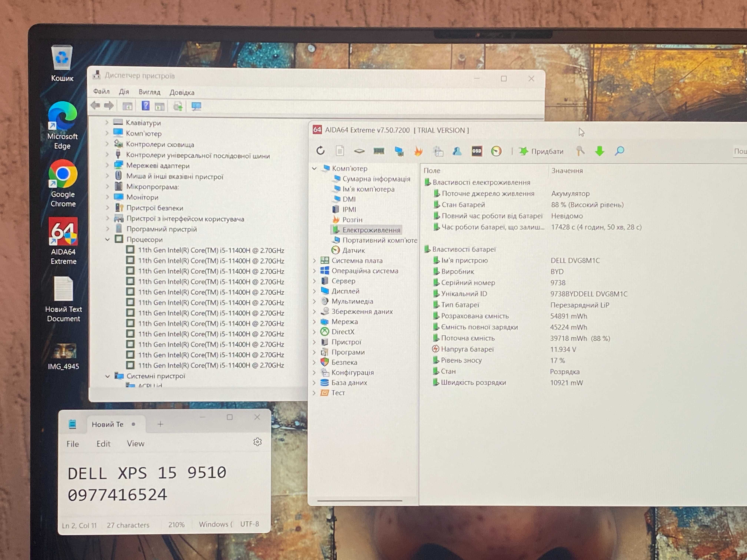Image resolution: width=747 pixels, height=560 pixels.
Task: Select the AIDA64 Extreme desktop shortcut
Action: (x=63, y=241)
